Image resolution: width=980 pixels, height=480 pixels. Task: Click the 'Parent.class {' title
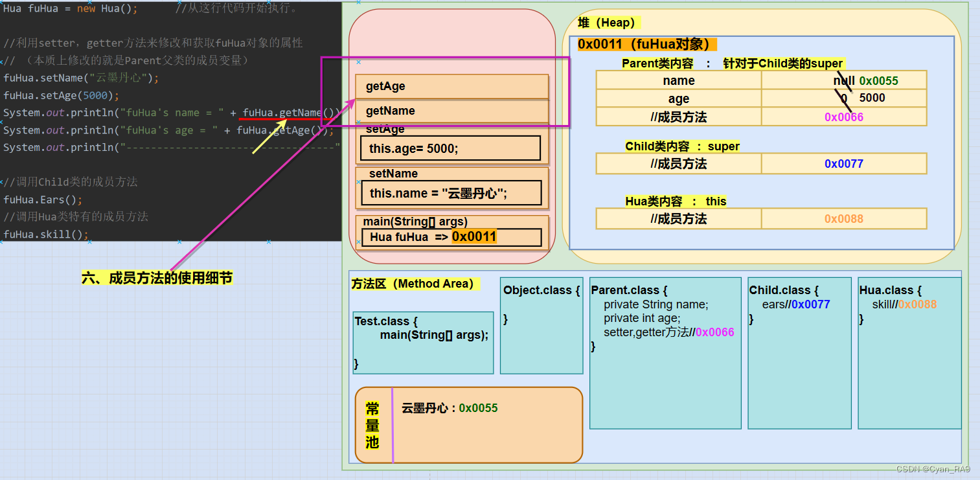click(629, 290)
